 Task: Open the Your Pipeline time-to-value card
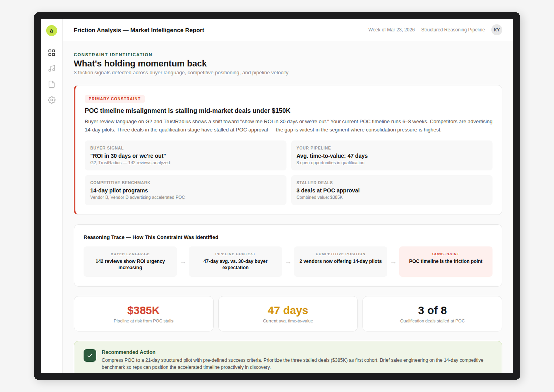391,155
